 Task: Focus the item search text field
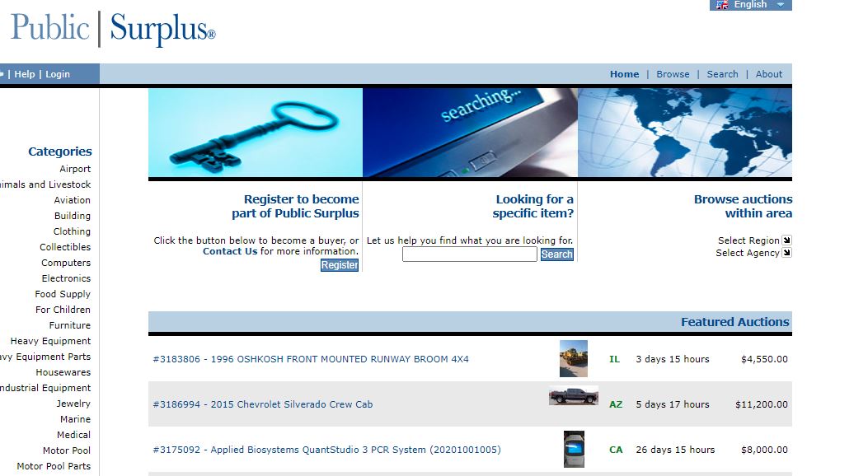pos(469,254)
